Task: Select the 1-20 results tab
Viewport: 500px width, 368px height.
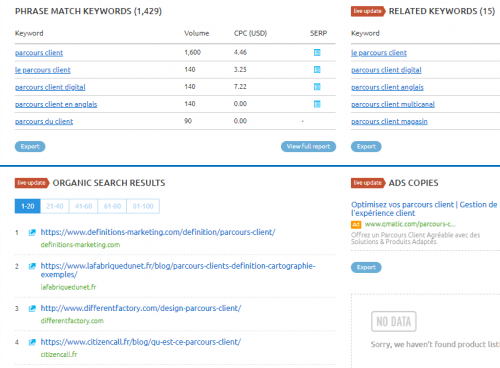Action: 28,206
